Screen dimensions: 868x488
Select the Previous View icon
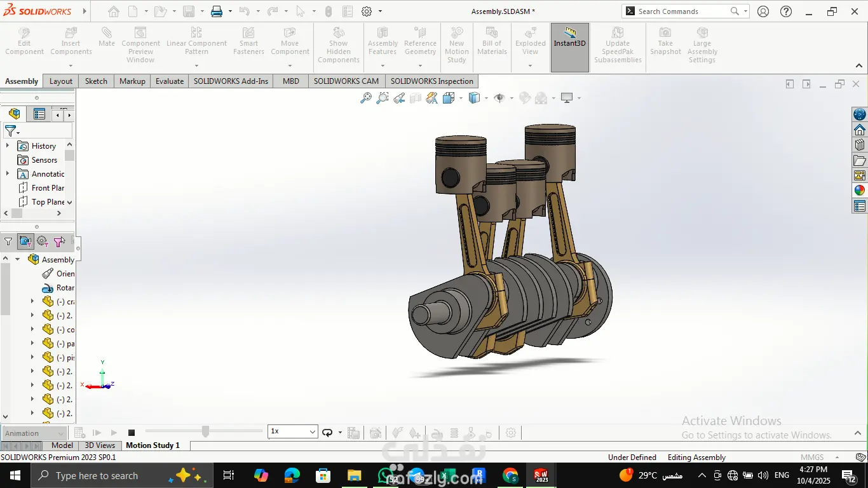click(x=399, y=98)
